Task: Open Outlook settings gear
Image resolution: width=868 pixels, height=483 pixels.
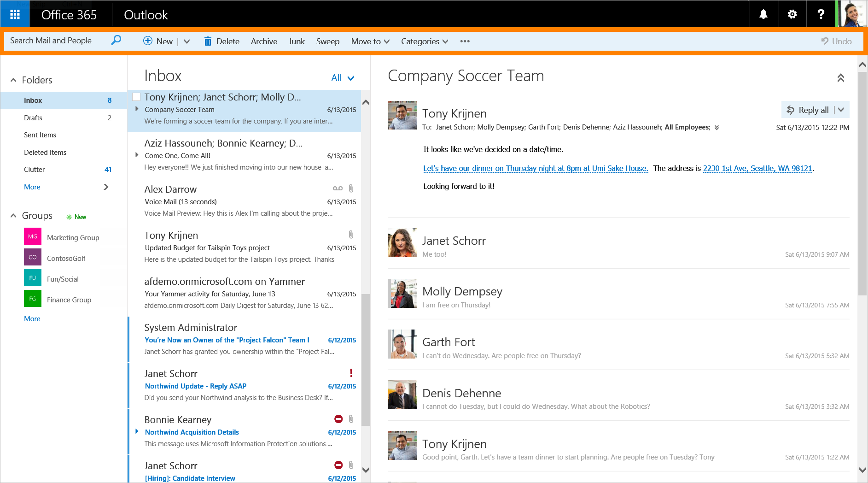Action: [x=792, y=14]
